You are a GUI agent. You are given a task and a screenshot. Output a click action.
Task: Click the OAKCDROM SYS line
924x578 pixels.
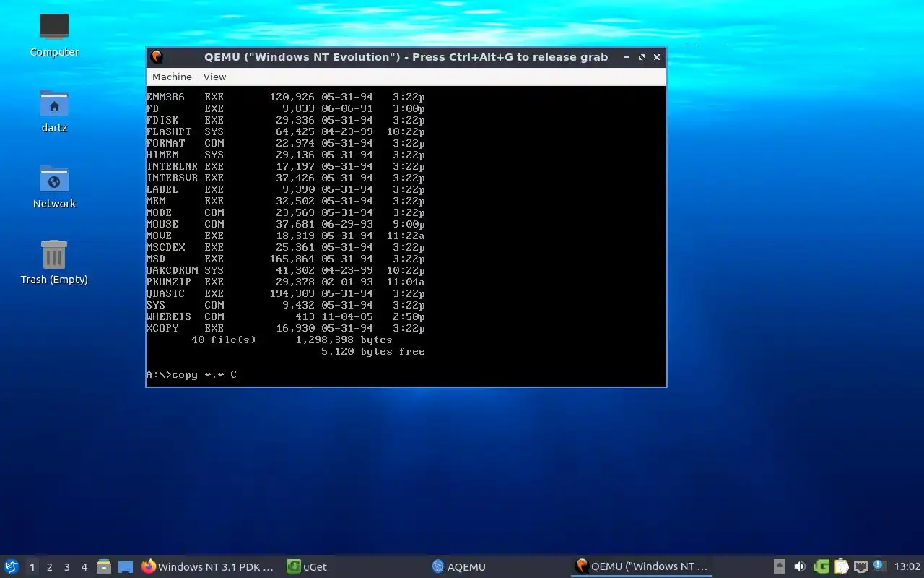(x=286, y=270)
